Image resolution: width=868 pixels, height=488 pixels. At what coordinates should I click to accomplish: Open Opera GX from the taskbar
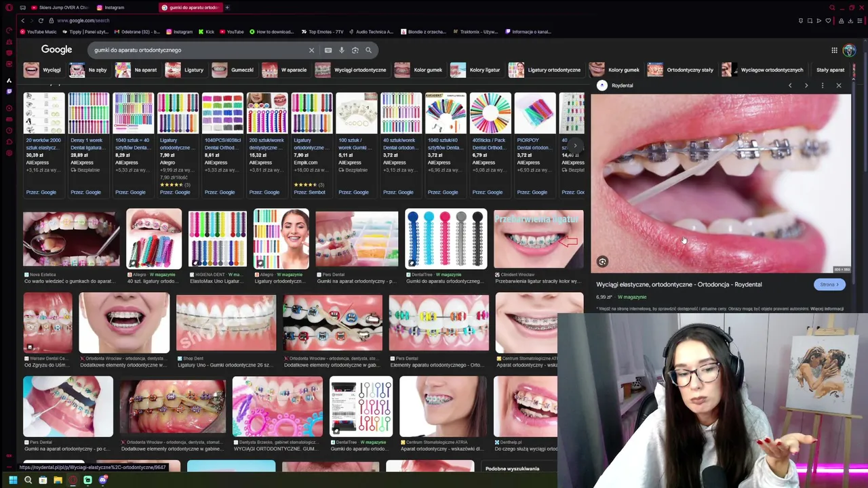(x=73, y=480)
